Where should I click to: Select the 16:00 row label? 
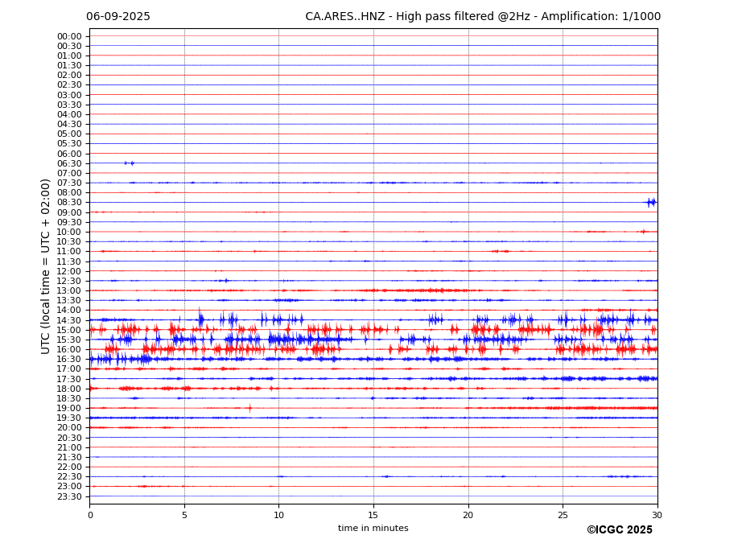(69, 350)
